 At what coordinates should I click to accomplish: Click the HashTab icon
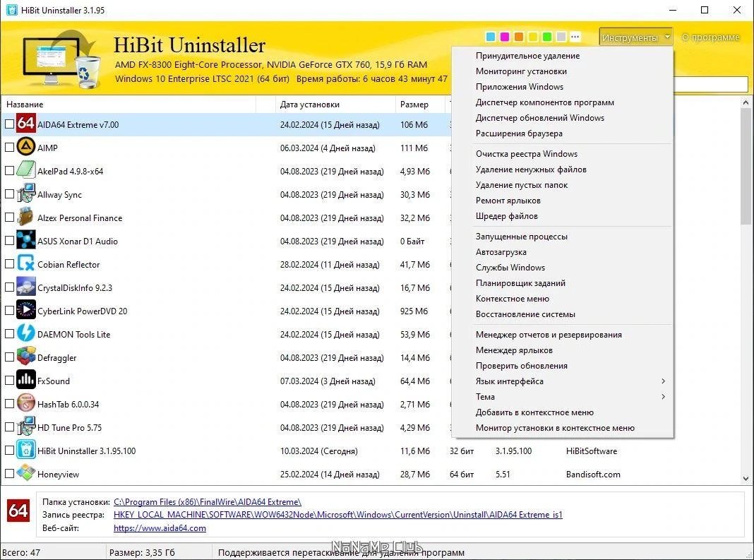[x=25, y=403]
